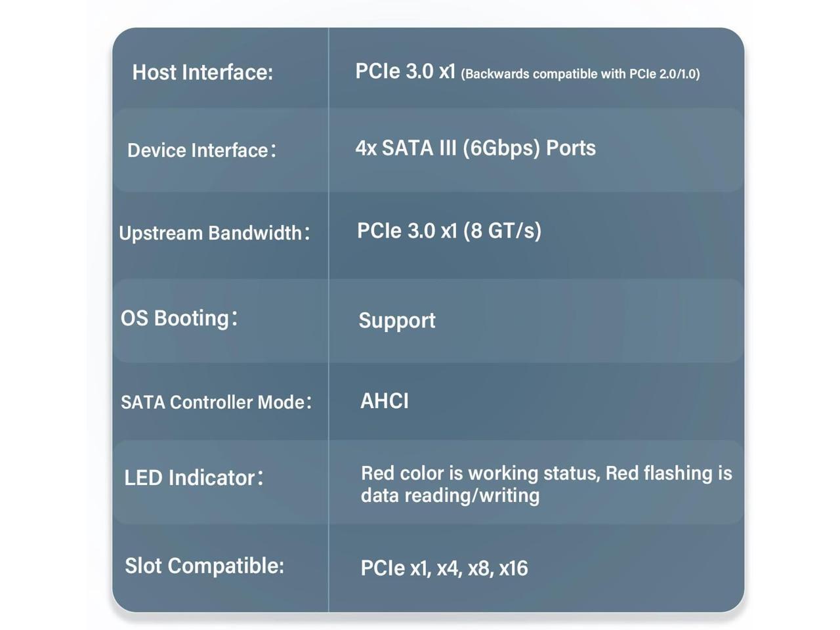840x630 pixels.
Task: Click the word "Ports" in the device interface row
Action: click(x=571, y=148)
